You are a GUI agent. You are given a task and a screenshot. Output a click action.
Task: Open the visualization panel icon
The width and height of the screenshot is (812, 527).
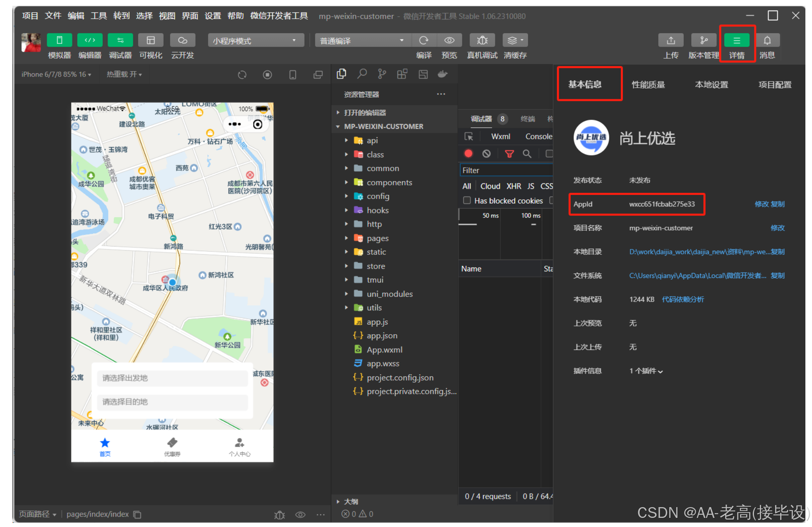[x=151, y=41]
